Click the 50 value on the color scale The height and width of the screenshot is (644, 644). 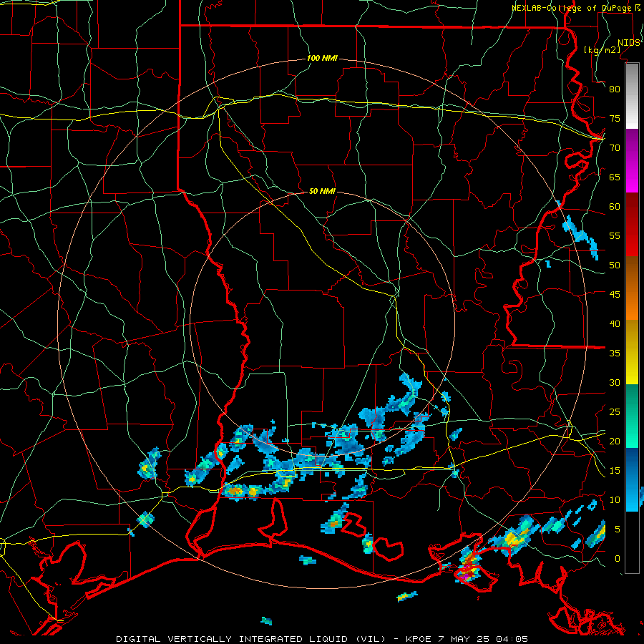(615, 265)
